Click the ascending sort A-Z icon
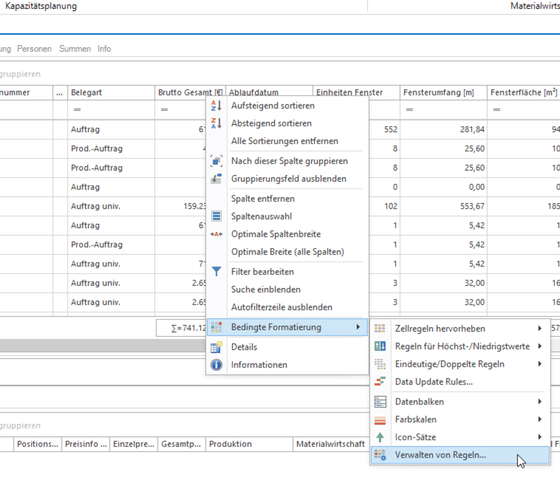 point(216,106)
